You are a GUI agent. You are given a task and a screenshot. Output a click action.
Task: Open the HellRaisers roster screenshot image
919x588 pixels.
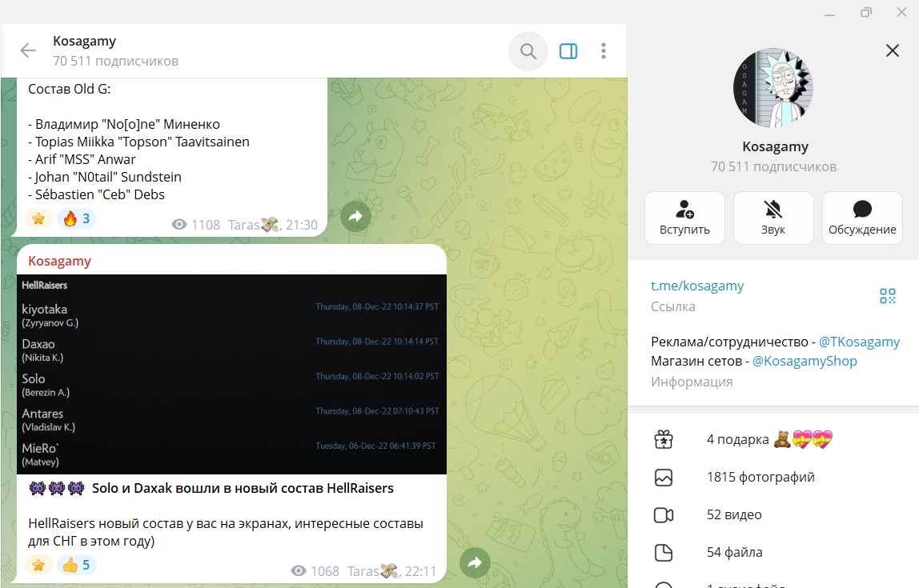pos(231,374)
